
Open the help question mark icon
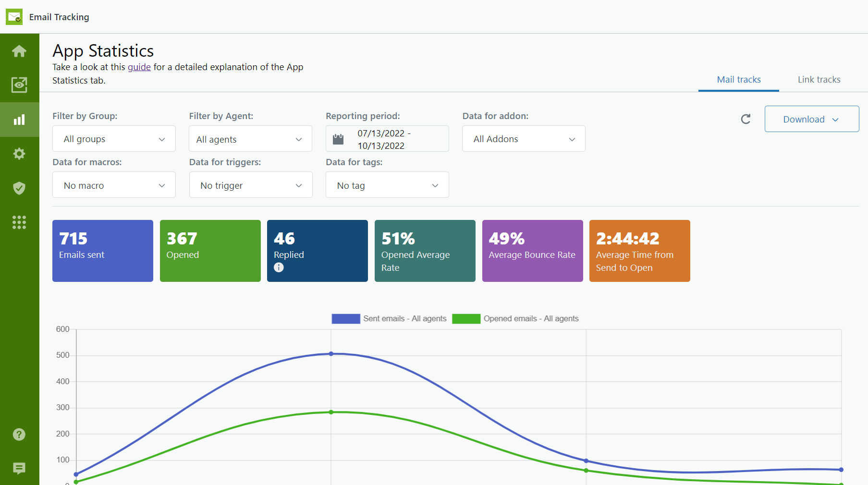coord(19,434)
